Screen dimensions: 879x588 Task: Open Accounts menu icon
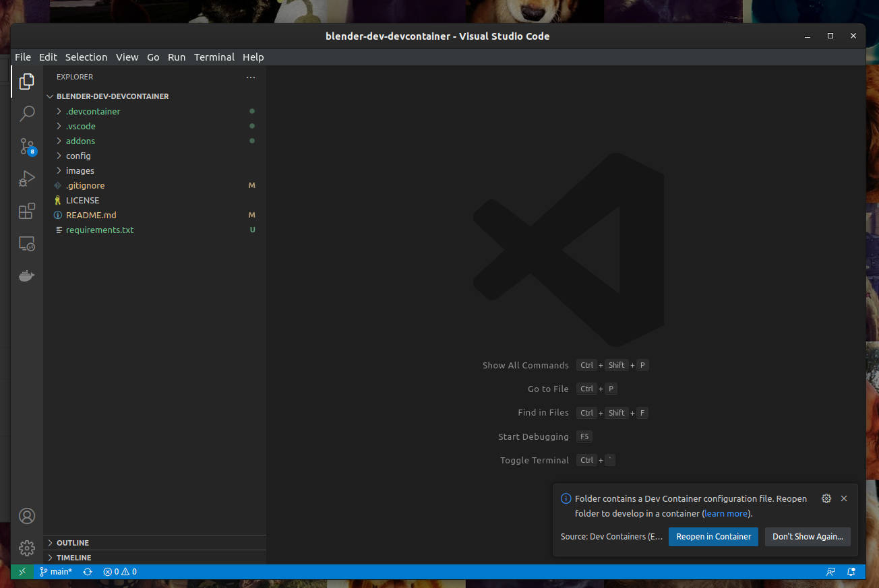(27, 516)
